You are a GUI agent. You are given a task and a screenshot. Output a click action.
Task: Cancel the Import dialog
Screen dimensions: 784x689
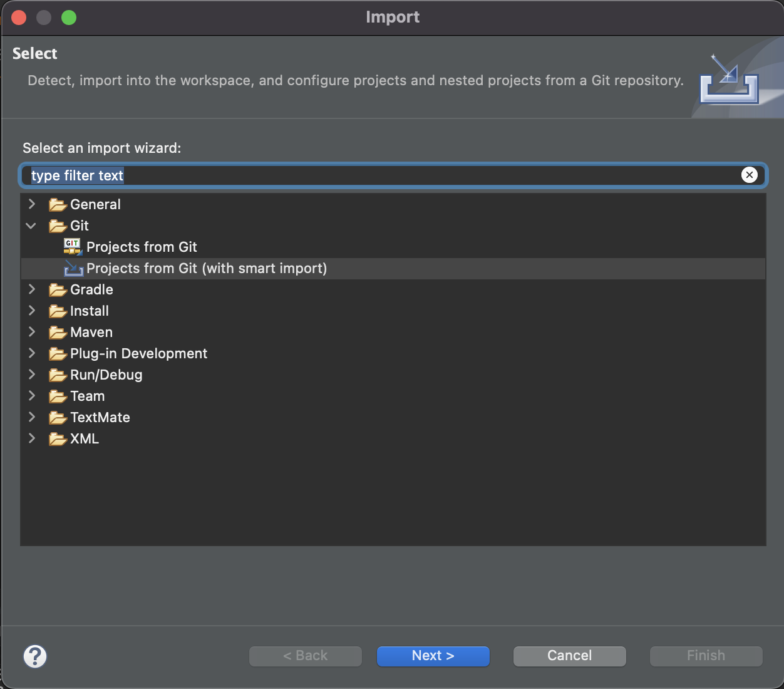[x=569, y=656]
